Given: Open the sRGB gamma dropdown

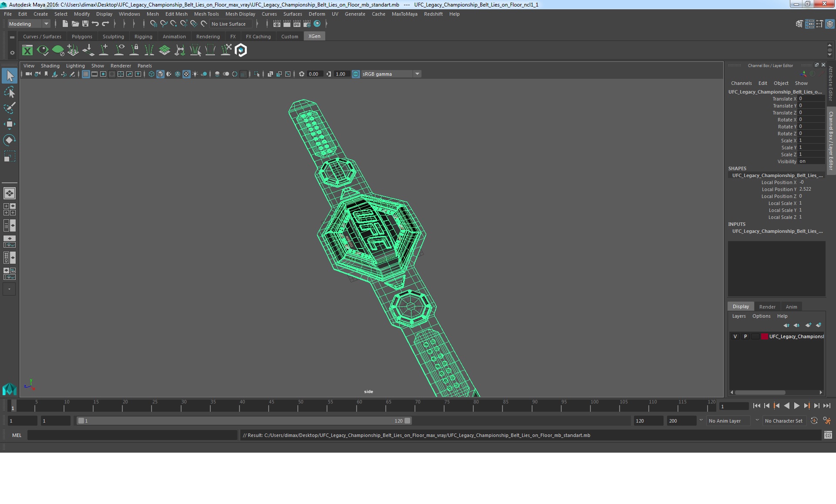Looking at the screenshot, I should (391, 74).
